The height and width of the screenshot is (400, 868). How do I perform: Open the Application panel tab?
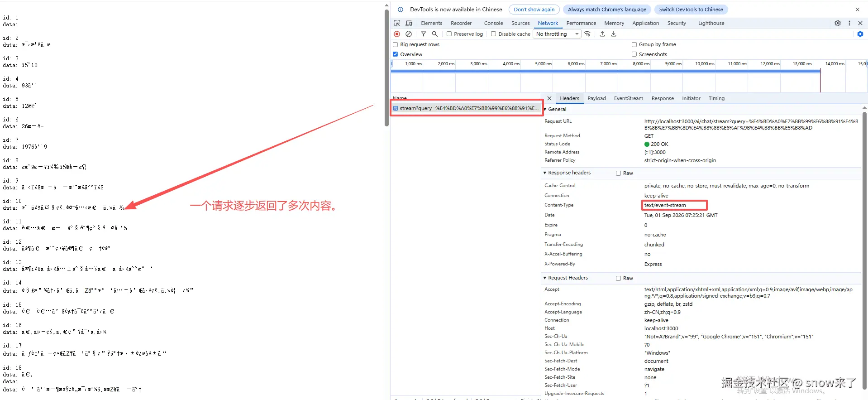pos(645,23)
